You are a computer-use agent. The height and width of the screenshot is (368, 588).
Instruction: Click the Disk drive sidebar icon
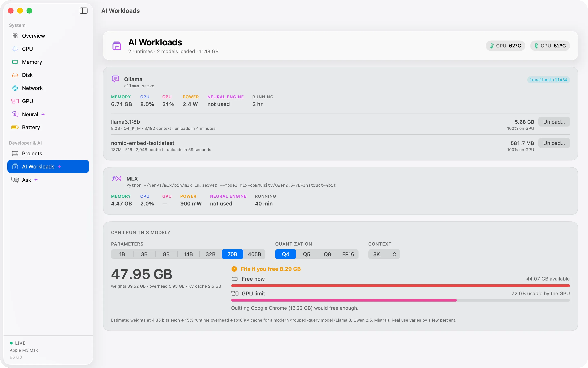point(15,75)
